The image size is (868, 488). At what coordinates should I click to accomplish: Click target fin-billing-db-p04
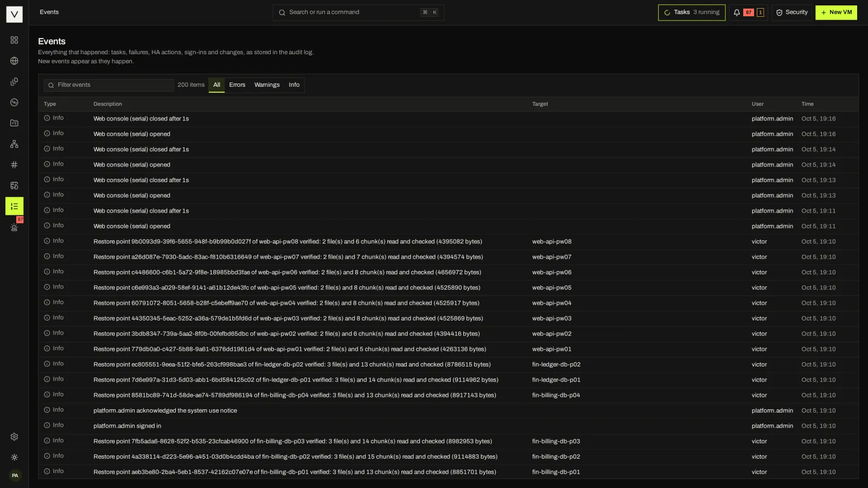pyautogui.click(x=556, y=395)
